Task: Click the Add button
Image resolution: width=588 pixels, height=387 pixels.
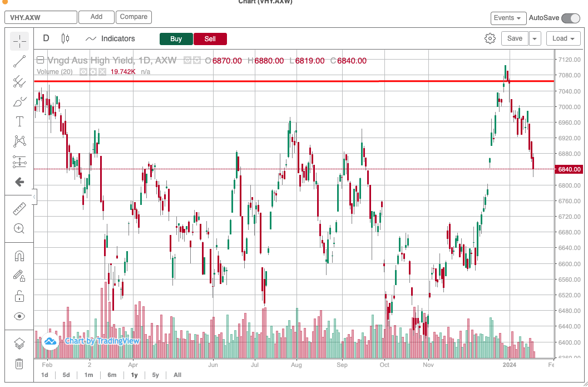Action: click(x=96, y=17)
